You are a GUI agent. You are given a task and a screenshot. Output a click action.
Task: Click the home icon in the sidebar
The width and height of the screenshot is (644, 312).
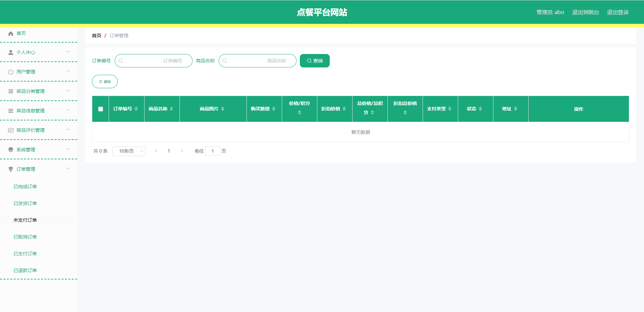coord(11,34)
